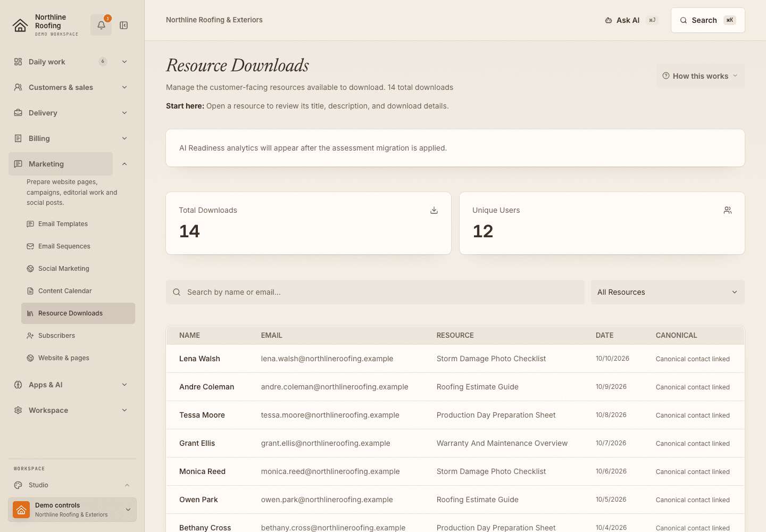Screen dimensions: 766x532
Task: Click Grant Ellis's Canonical contact linked status
Action: tap(693, 444)
